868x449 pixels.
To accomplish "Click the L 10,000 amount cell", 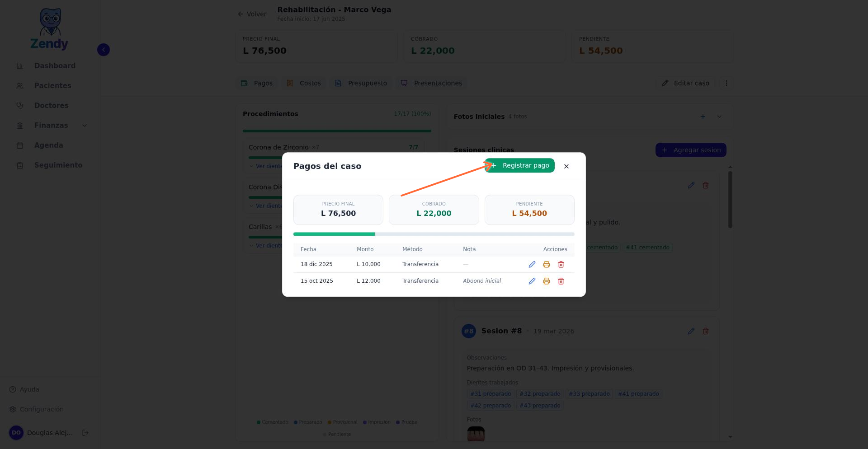I will 368,264.
